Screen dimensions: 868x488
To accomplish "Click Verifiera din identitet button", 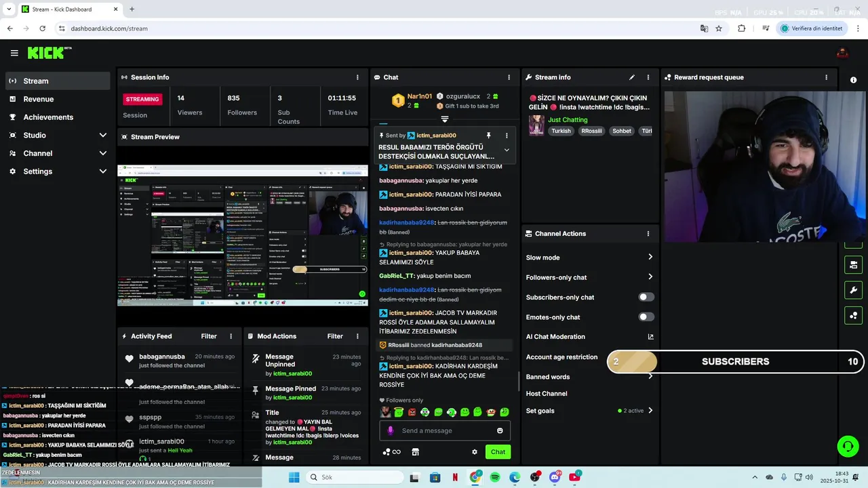I will click(812, 28).
